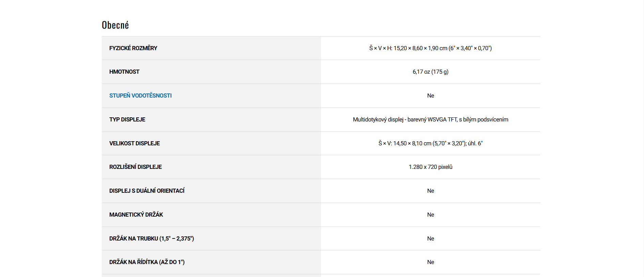
Task: Click the Velikost displeje row label
Action: pyautogui.click(x=135, y=143)
